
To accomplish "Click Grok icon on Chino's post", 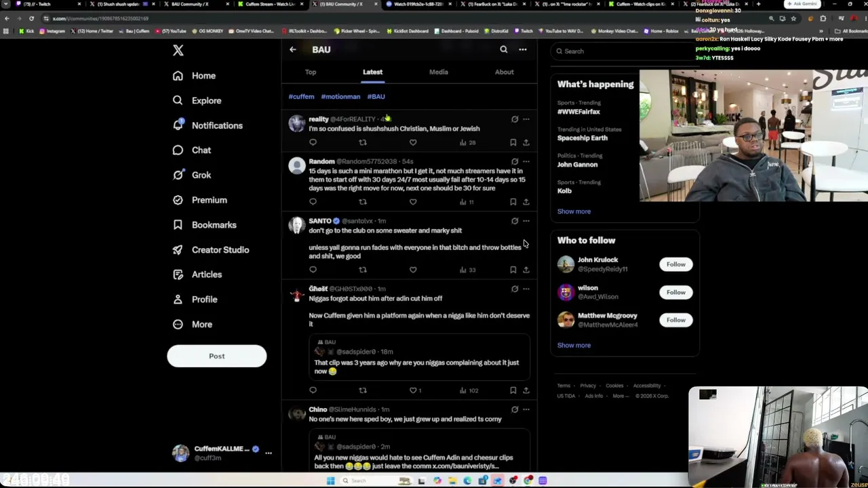I will [515, 409].
